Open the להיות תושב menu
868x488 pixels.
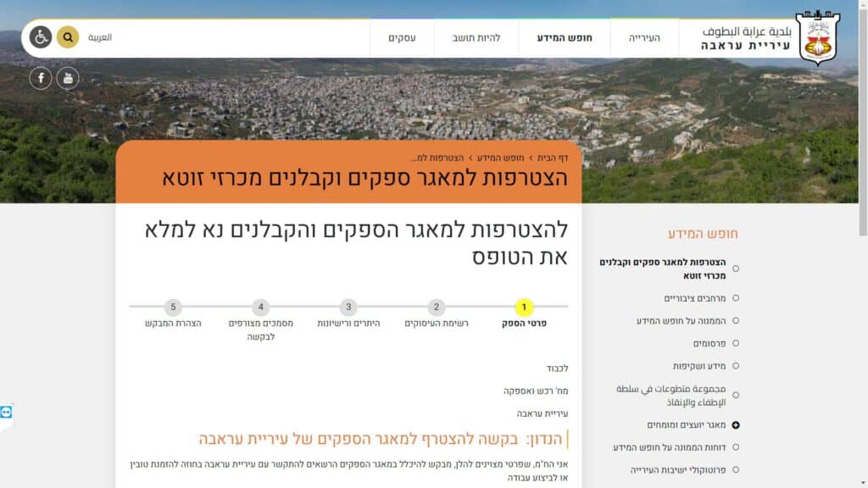point(476,38)
